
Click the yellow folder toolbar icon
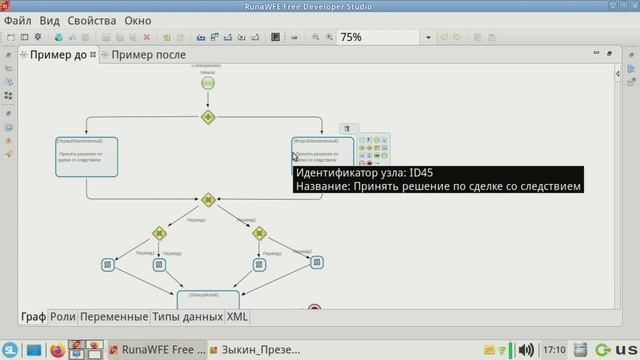coord(167,37)
